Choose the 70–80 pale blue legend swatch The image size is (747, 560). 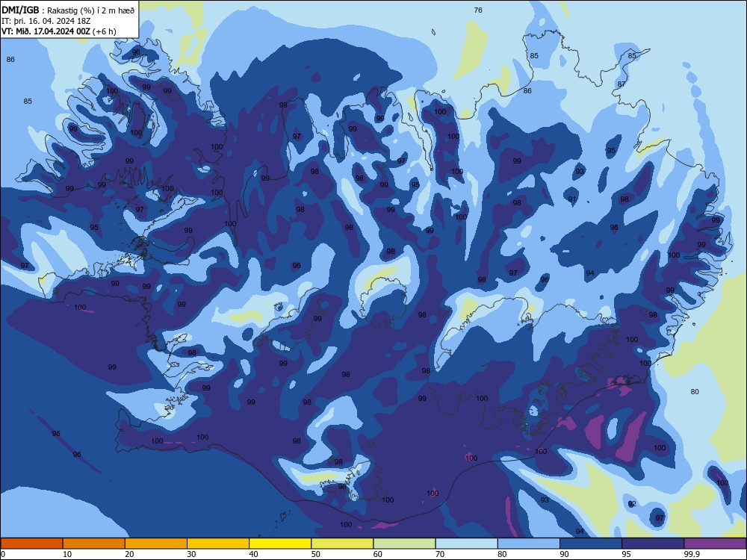point(467,544)
